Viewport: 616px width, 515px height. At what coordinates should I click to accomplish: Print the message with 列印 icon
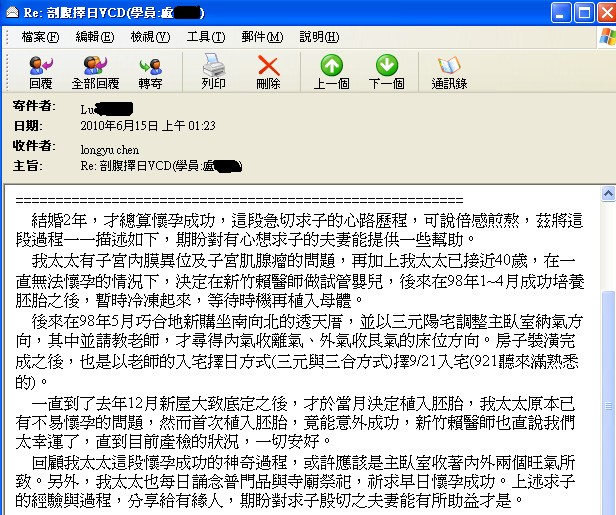pos(213,72)
